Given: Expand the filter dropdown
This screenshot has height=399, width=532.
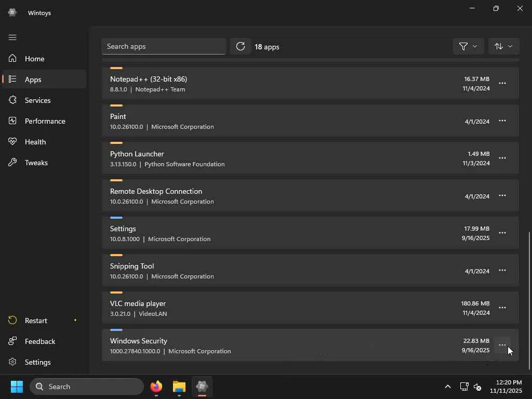Looking at the screenshot, I should pyautogui.click(x=468, y=46).
